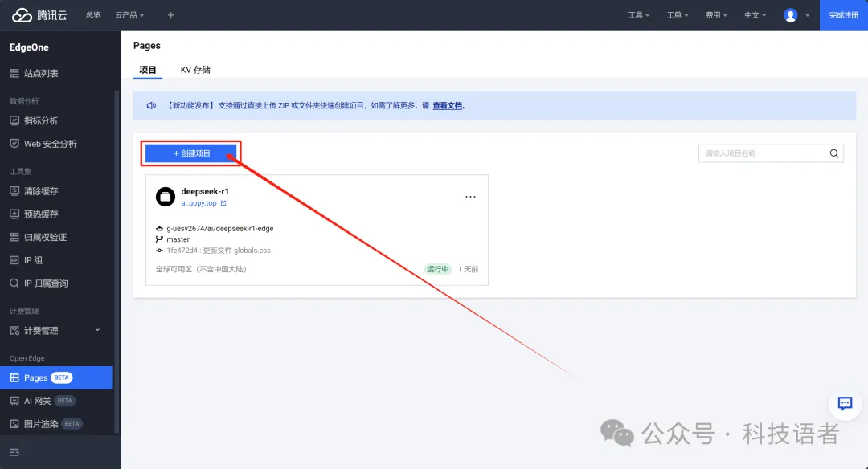
Task: Click the external link icon beside ai.uopy.top
Action: point(223,203)
